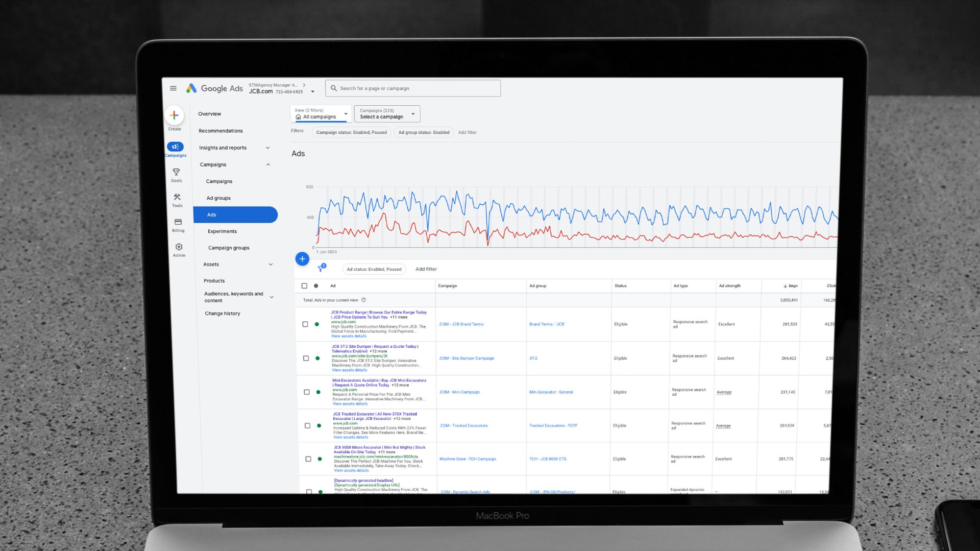The height and width of the screenshot is (551, 980).
Task: Check the JCB 3T-2 Site Dumper ad row
Action: click(306, 358)
